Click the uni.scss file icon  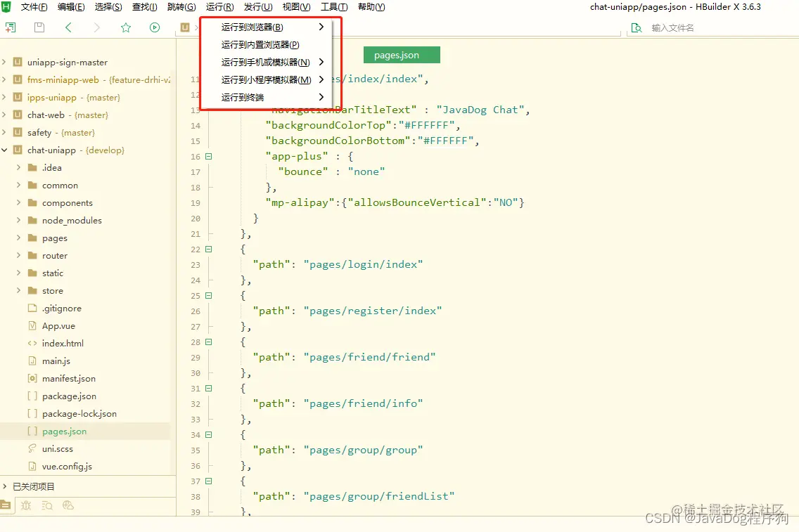point(32,448)
